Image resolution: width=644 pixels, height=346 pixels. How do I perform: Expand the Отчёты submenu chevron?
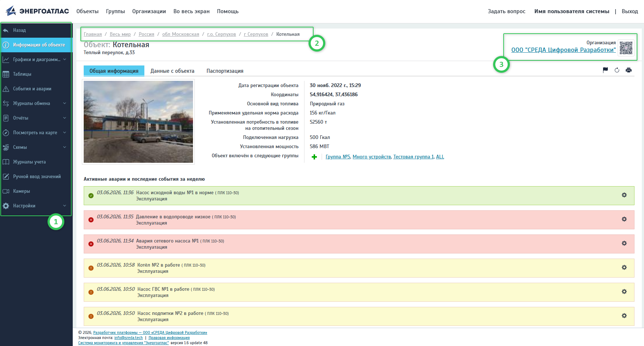coord(65,118)
